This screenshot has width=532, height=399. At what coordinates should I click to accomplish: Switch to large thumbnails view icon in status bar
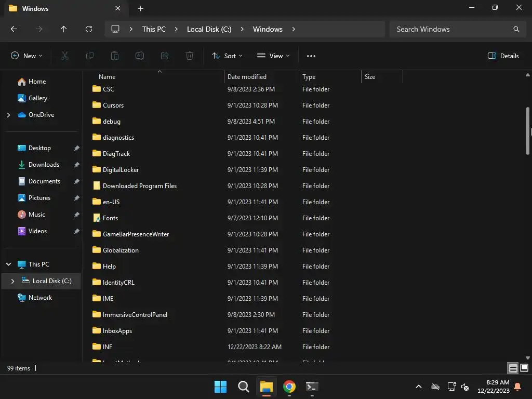tap(524, 368)
